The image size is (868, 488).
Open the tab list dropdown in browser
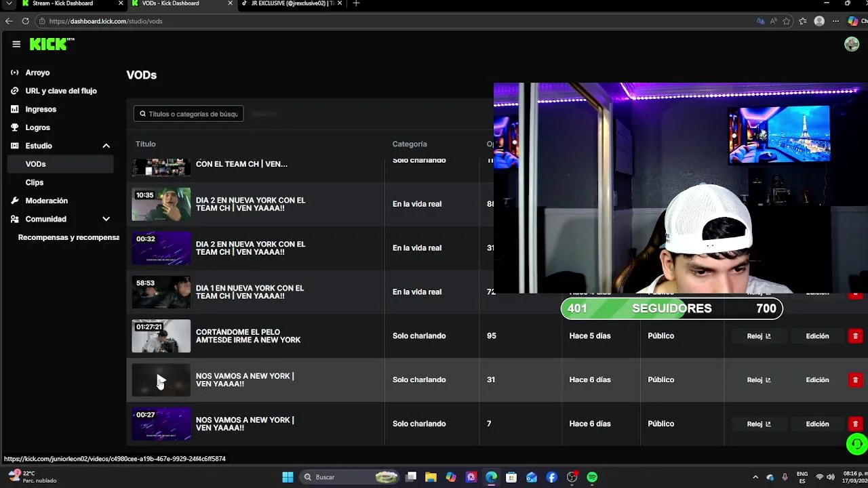pos(9,3)
